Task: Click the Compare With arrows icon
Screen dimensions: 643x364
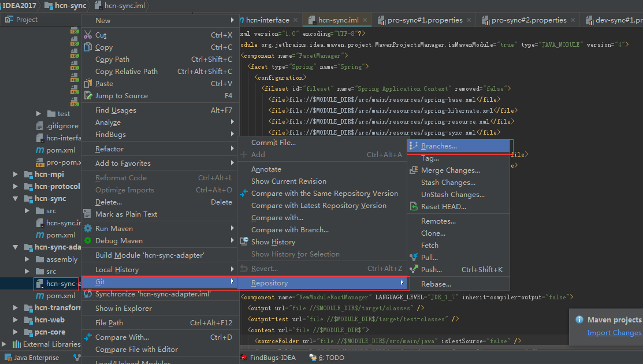Action: 88,337
